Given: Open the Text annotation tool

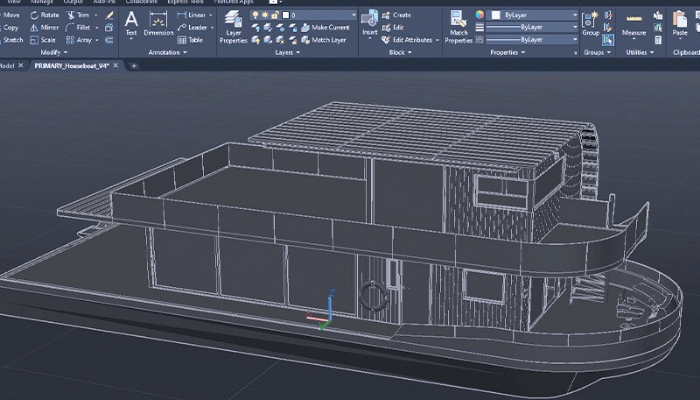Looking at the screenshot, I should (131, 24).
